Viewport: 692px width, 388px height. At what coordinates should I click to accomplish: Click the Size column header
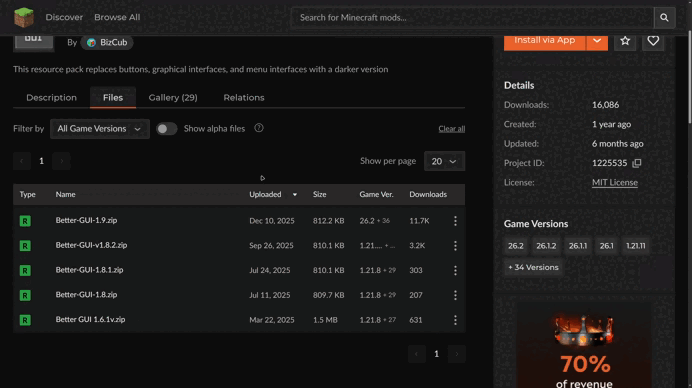tap(320, 195)
